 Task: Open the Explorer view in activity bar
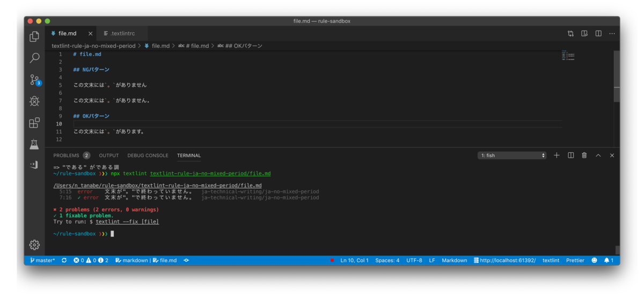tap(34, 36)
